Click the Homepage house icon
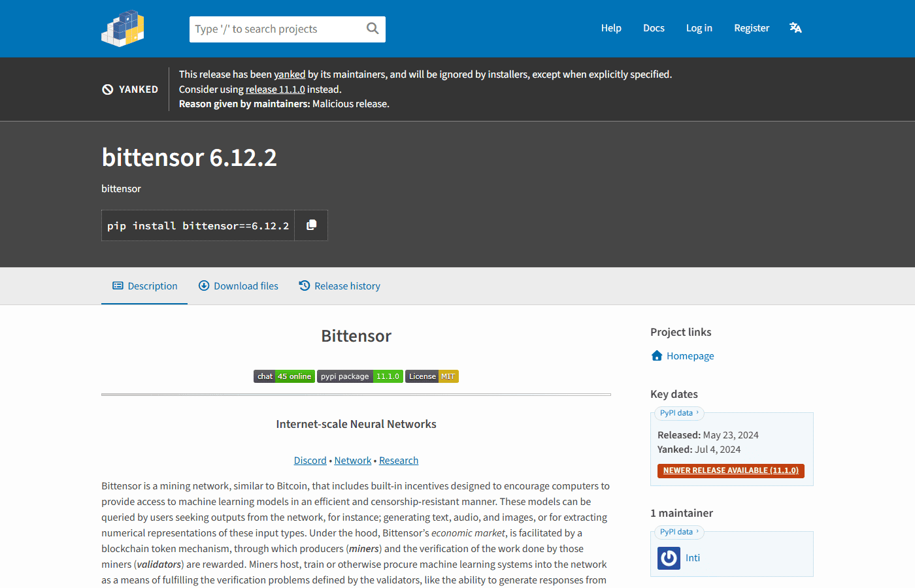 click(657, 355)
